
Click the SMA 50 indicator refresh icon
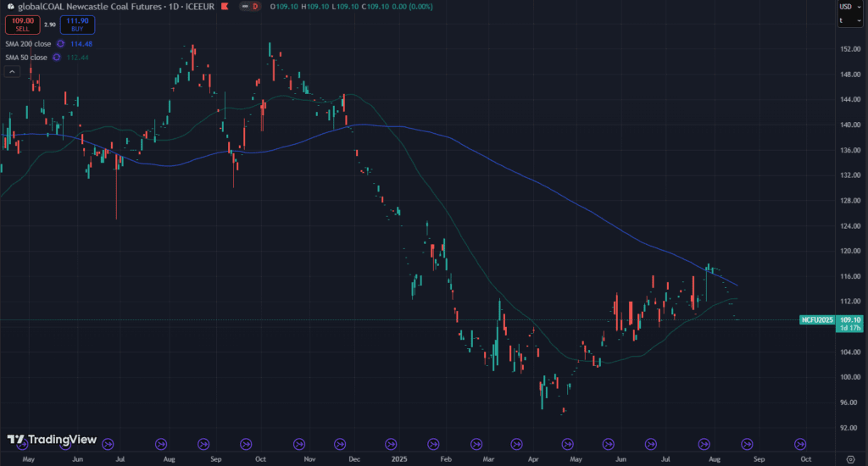56,58
